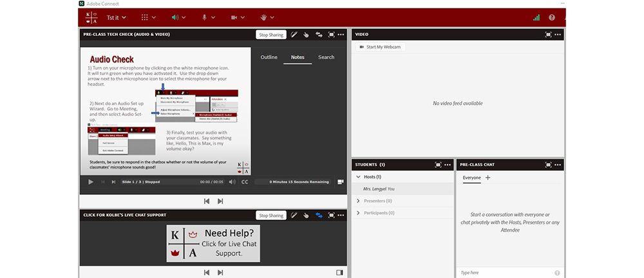Toggle closed captions (CC) in slide player
Screen dimensions: 644x278
pyautogui.click(x=245, y=182)
